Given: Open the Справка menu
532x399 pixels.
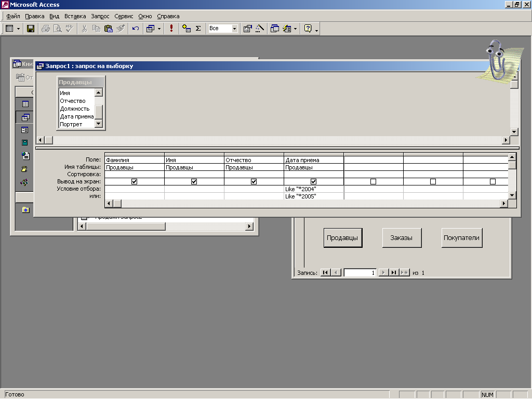Looking at the screenshot, I should 168,16.
